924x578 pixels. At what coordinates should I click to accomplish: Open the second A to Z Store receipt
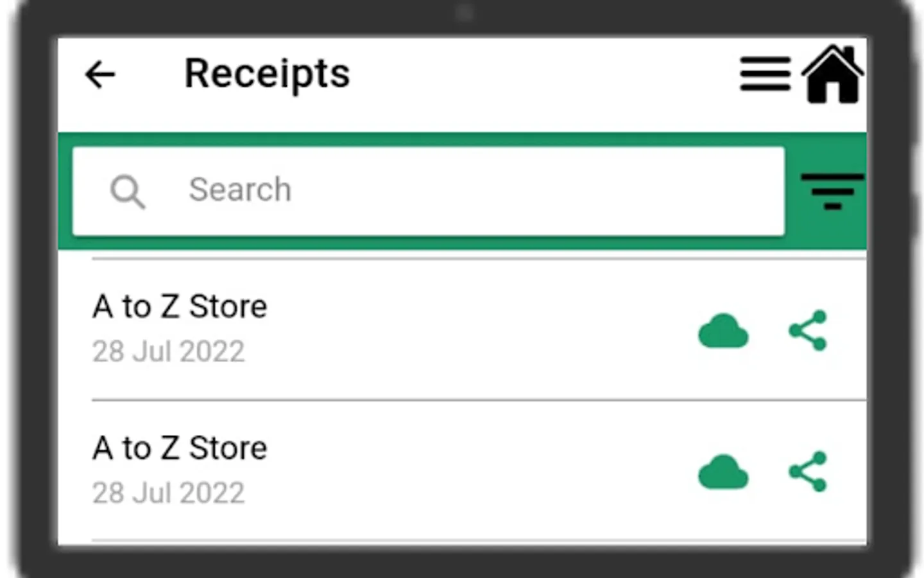coord(180,448)
